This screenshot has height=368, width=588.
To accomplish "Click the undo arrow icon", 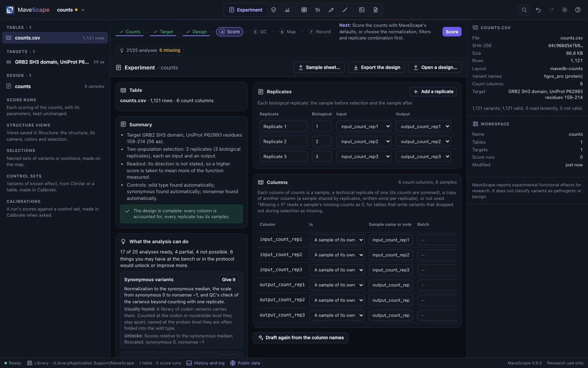I will coord(538,10).
